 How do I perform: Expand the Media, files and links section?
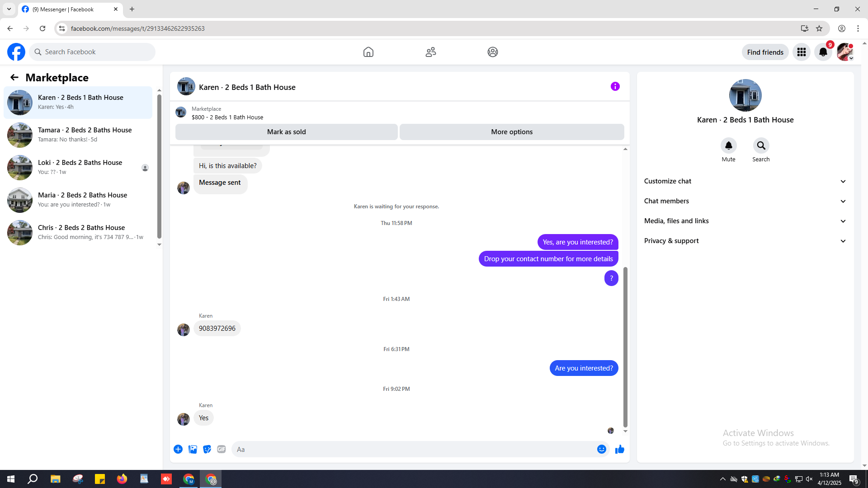745,221
